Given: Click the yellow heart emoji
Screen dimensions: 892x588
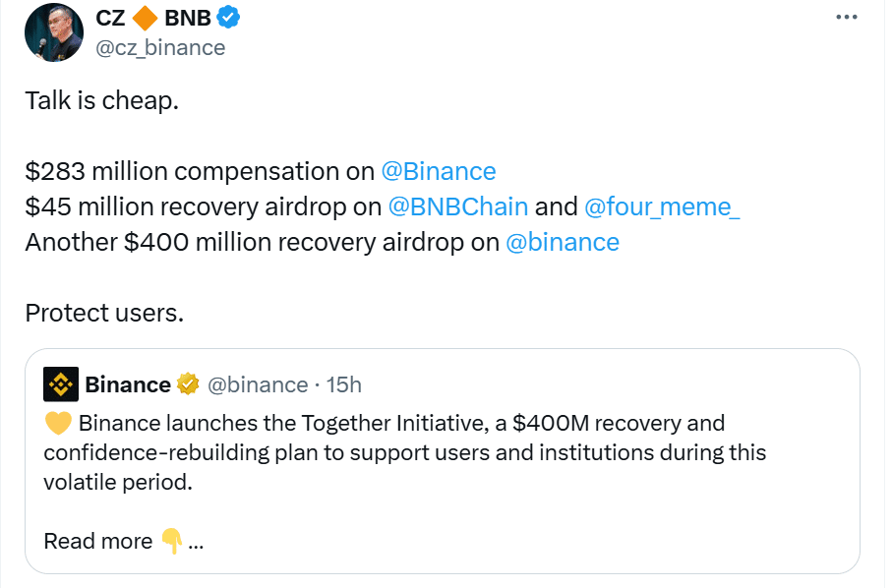Looking at the screenshot, I should [x=58, y=425].
